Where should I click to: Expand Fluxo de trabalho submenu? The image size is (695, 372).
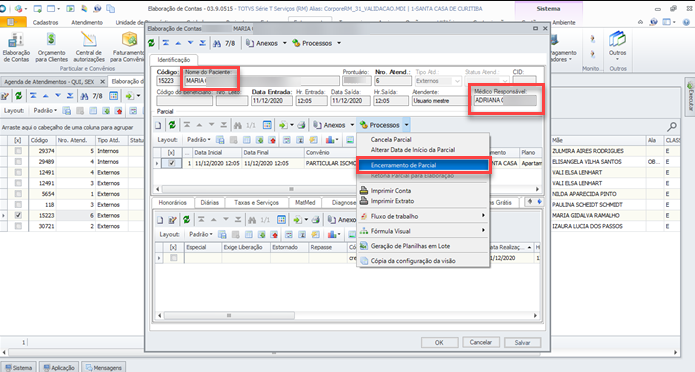click(x=423, y=216)
